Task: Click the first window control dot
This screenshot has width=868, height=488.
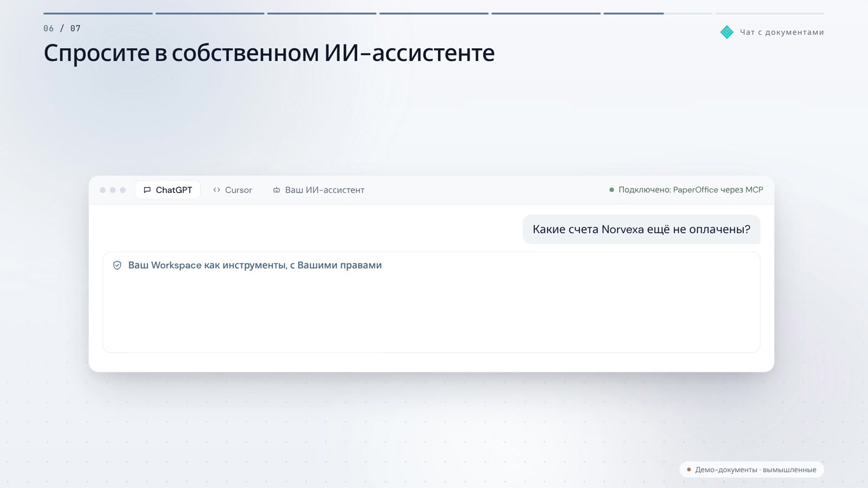Action: click(x=103, y=190)
